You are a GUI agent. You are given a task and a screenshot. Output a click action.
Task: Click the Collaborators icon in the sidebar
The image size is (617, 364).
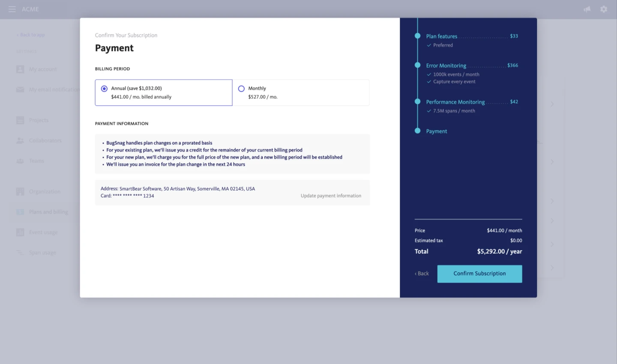click(x=20, y=140)
